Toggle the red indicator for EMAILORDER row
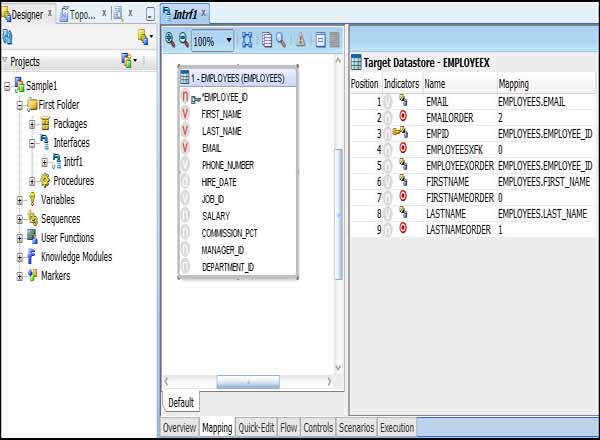The width and height of the screenshot is (600, 440). [x=402, y=117]
